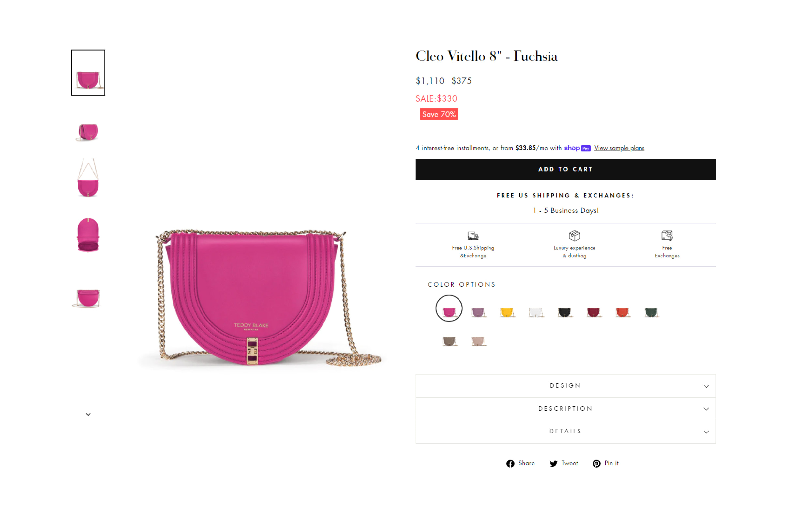Open View sample plans link
The image size is (812, 519).
click(619, 148)
